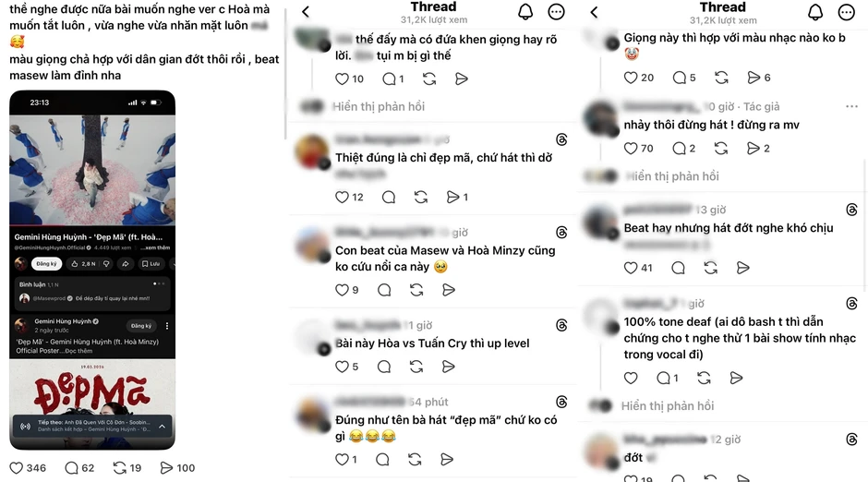Repost the 'Bài này Hòa vs Tuấn Cry' comment
868x482 pixels.
pyautogui.click(x=416, y=367)
